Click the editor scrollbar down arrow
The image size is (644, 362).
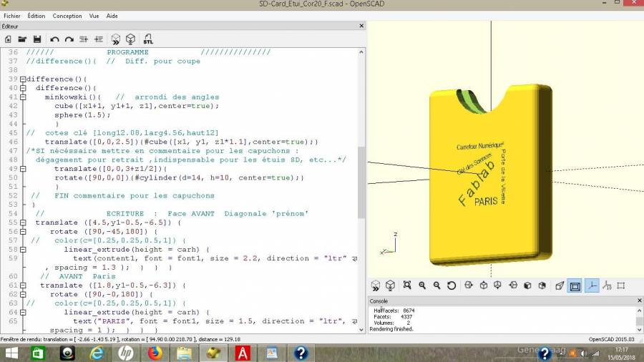[361, 329]
